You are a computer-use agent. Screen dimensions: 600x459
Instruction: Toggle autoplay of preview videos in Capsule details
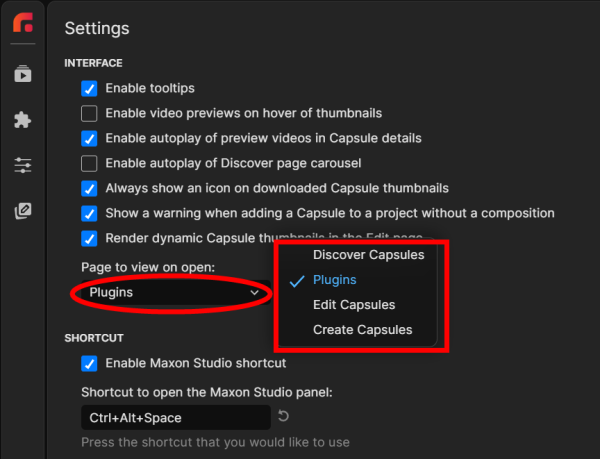(x=89, y=138)
